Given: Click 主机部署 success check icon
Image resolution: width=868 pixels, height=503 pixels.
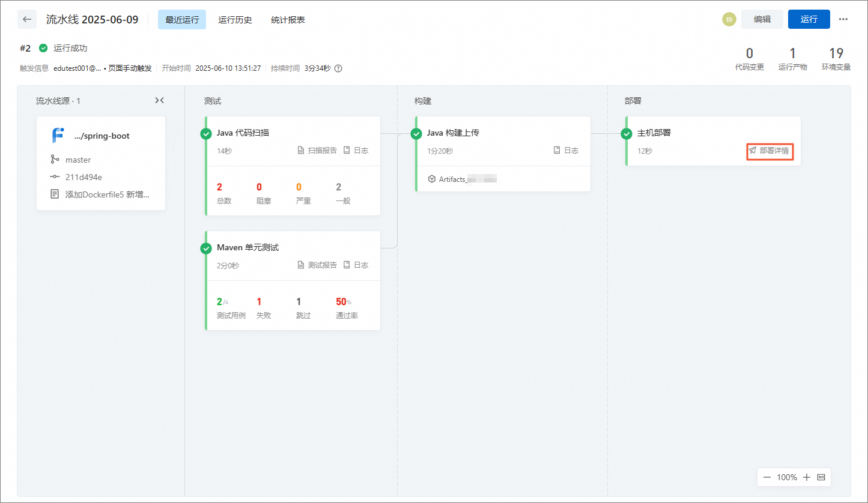Looking at the screenshot, I should click(627, 134).
